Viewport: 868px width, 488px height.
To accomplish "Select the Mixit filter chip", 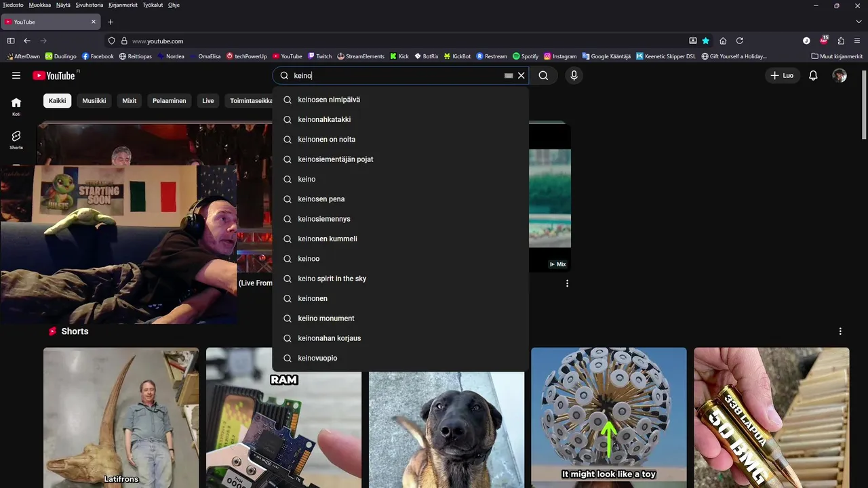I will (x=129, y=101).
